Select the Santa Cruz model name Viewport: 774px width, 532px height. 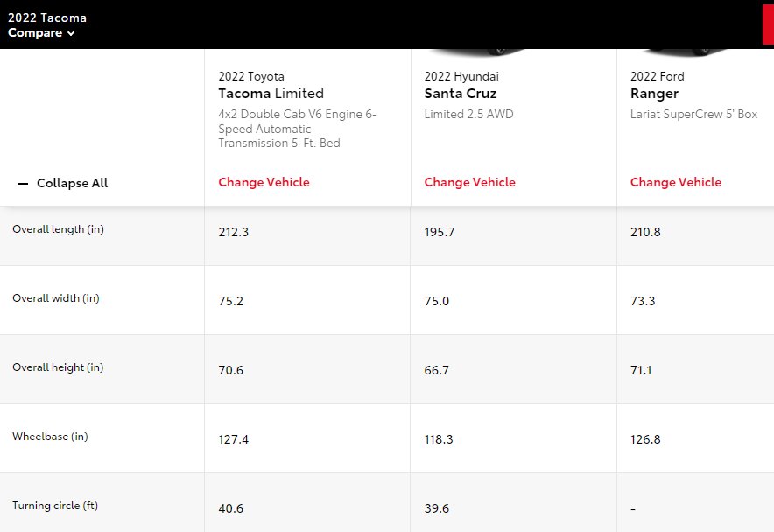460,94
